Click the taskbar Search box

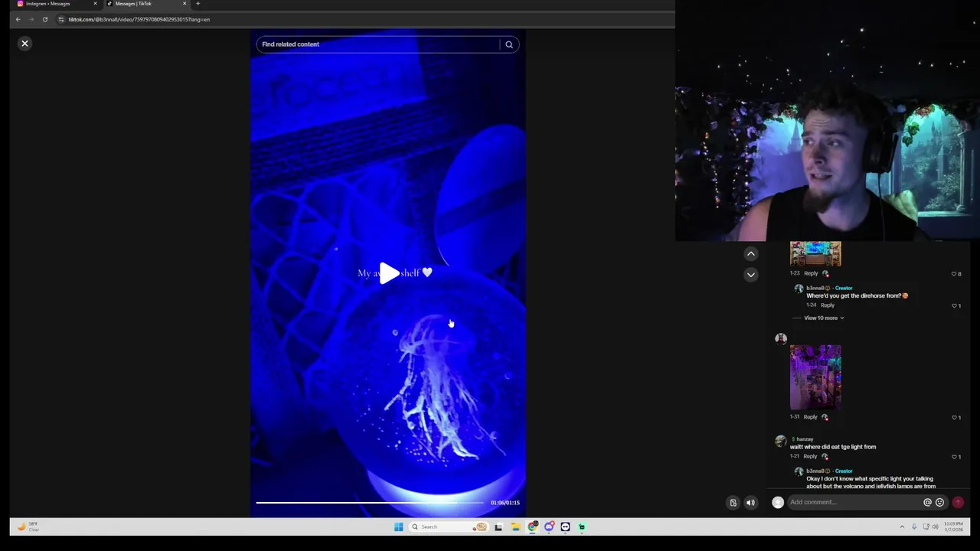pos(449,527)
